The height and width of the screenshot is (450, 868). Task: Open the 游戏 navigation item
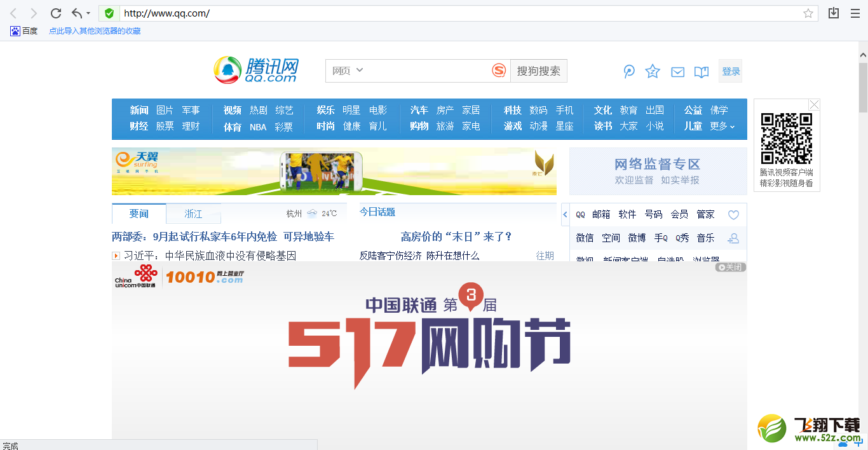(x=513, y=126)
